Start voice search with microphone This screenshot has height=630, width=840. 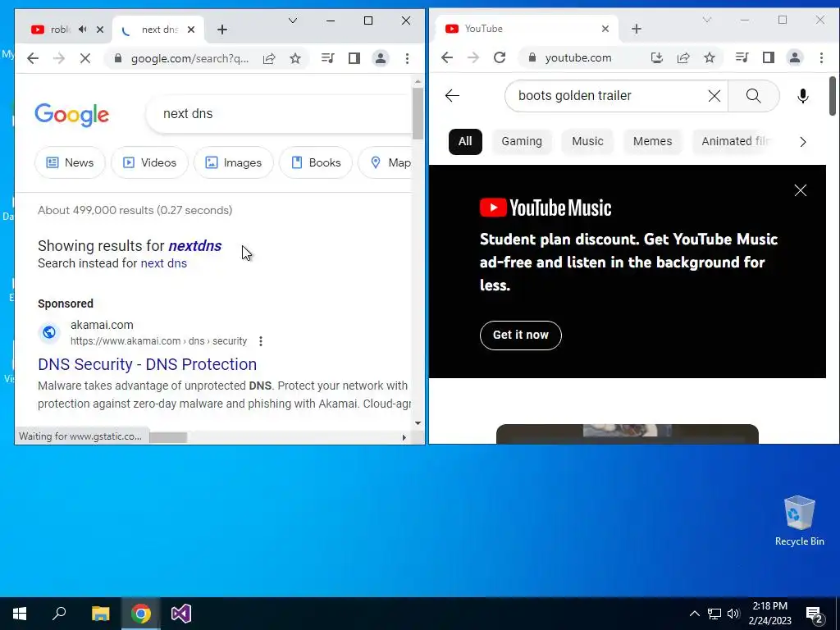802,96
